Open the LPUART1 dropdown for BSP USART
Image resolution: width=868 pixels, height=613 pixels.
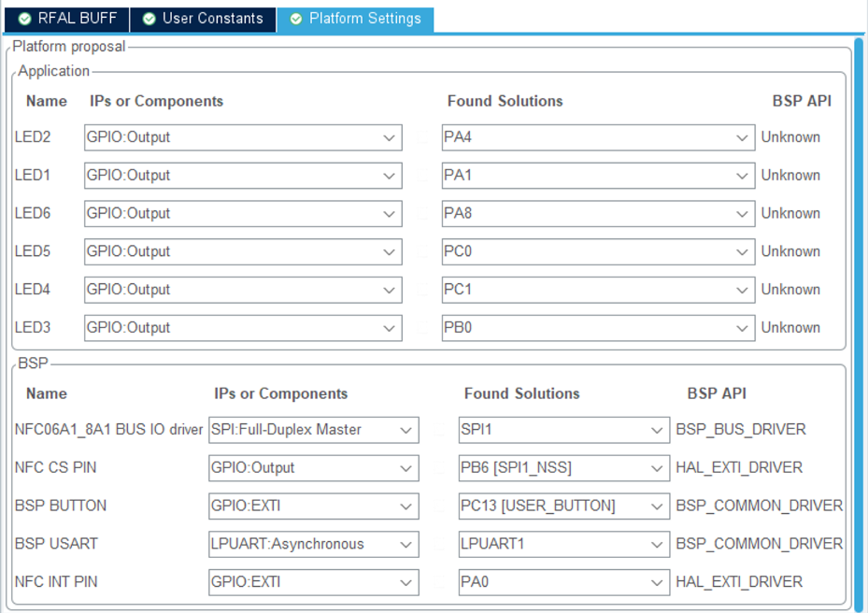(x=659, y=544)
